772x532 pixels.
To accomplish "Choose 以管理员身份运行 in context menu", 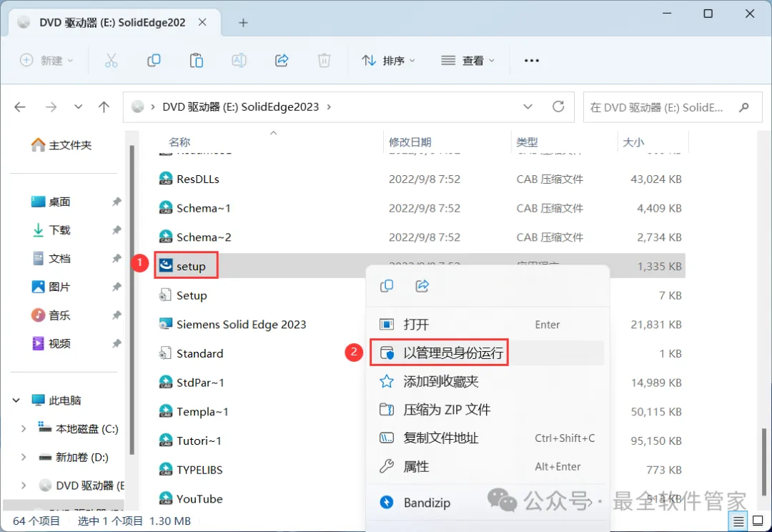I will [x=487, y=353].
